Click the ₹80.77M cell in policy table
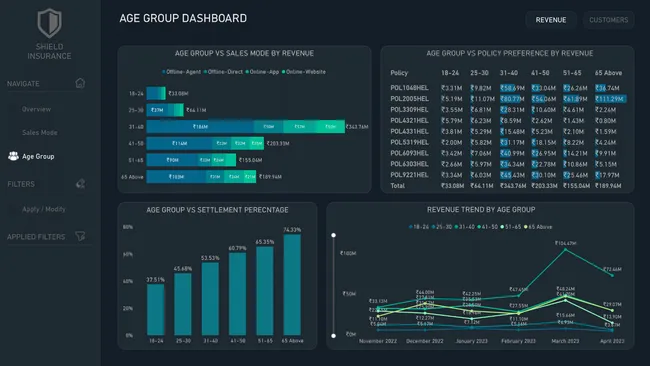Viewport: 650px width, 366px height. point(512,99)
